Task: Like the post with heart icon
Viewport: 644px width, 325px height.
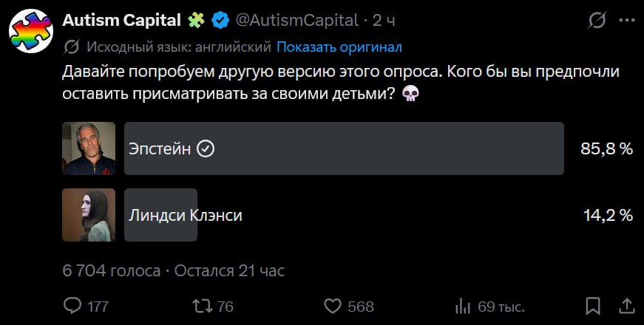Action: (333, 306)
